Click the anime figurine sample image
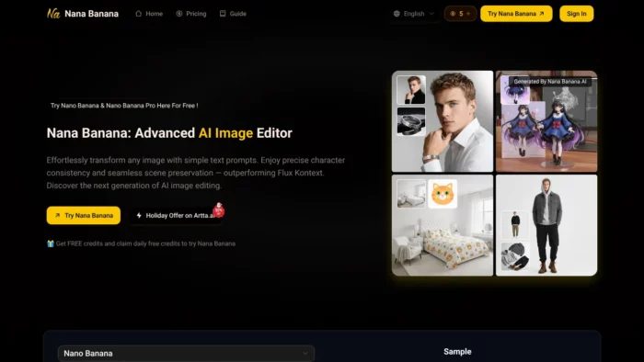Image resolution: width=644 pixels, height=362 pixels. pos(546,121)
